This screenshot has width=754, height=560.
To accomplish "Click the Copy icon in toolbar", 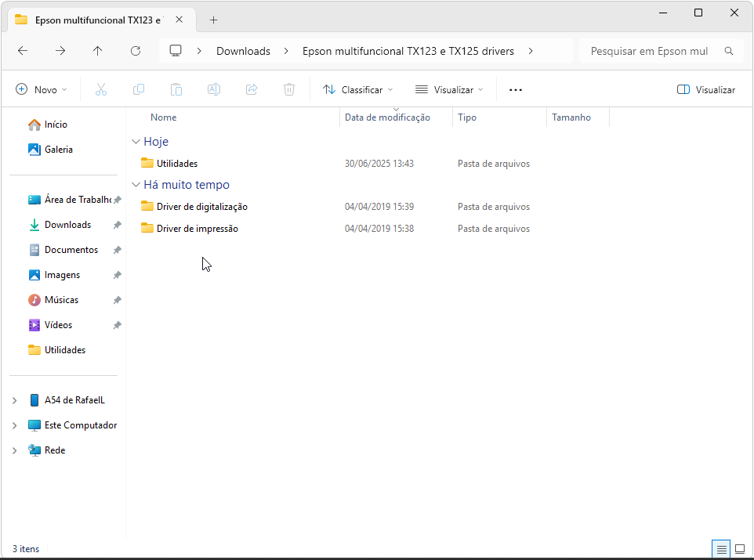I will point(139,89).
